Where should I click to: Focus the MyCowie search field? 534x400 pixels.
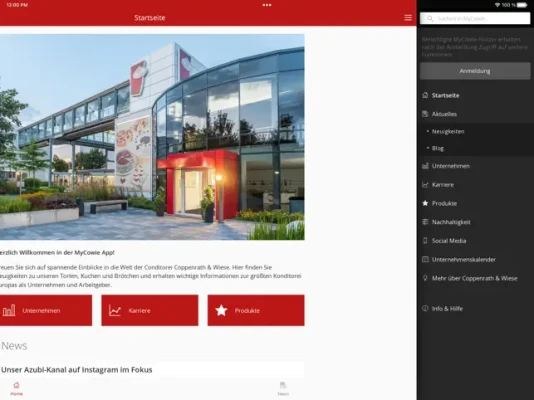pos(475,18)
